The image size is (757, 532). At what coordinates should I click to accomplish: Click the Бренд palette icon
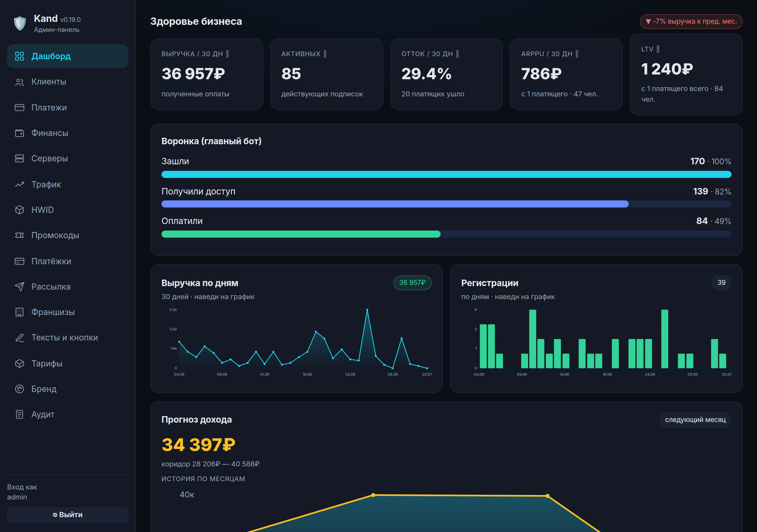pyautogui.click(x=20, y=389)
